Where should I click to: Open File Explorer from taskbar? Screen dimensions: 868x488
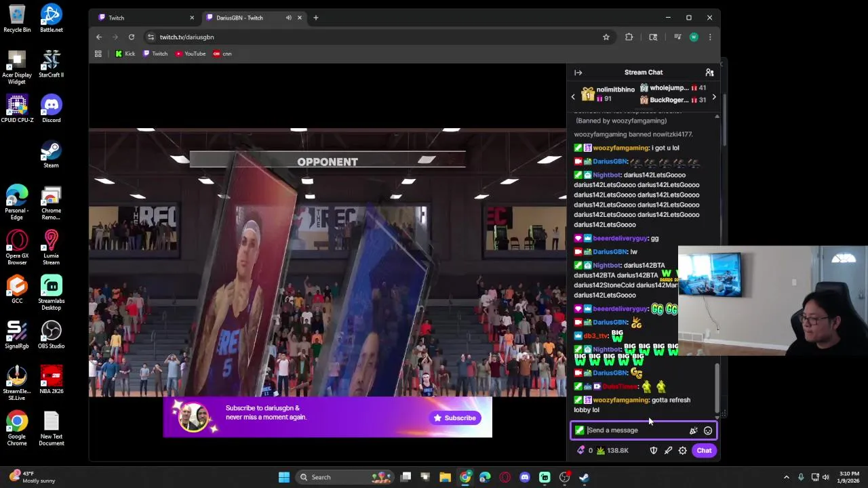point(445,477)
